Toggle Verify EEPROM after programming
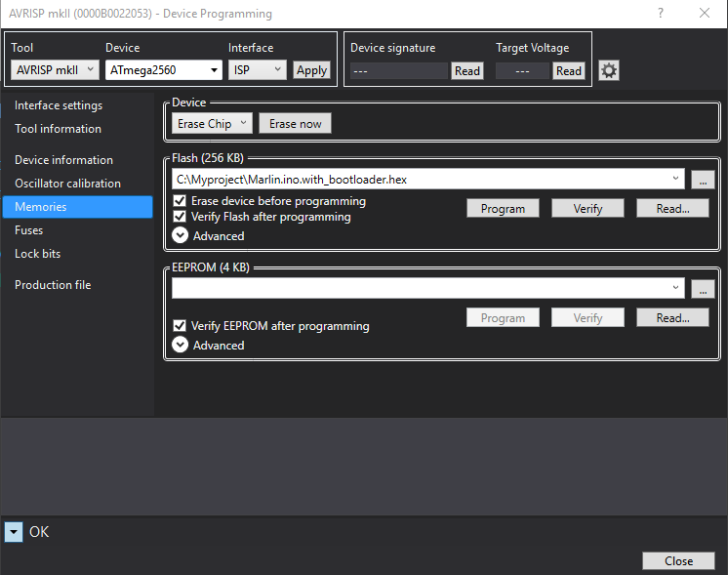 click(x=180, y=326)
